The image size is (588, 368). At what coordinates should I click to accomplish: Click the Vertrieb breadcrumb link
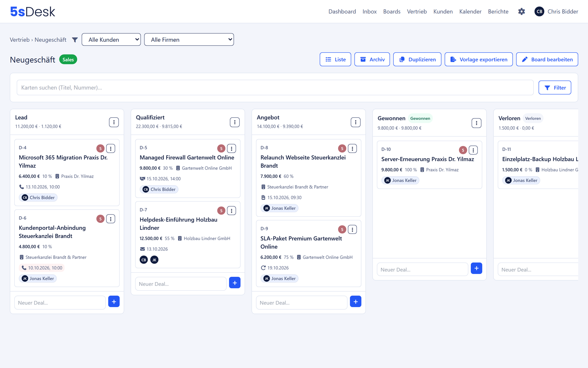tap(20, 40)
